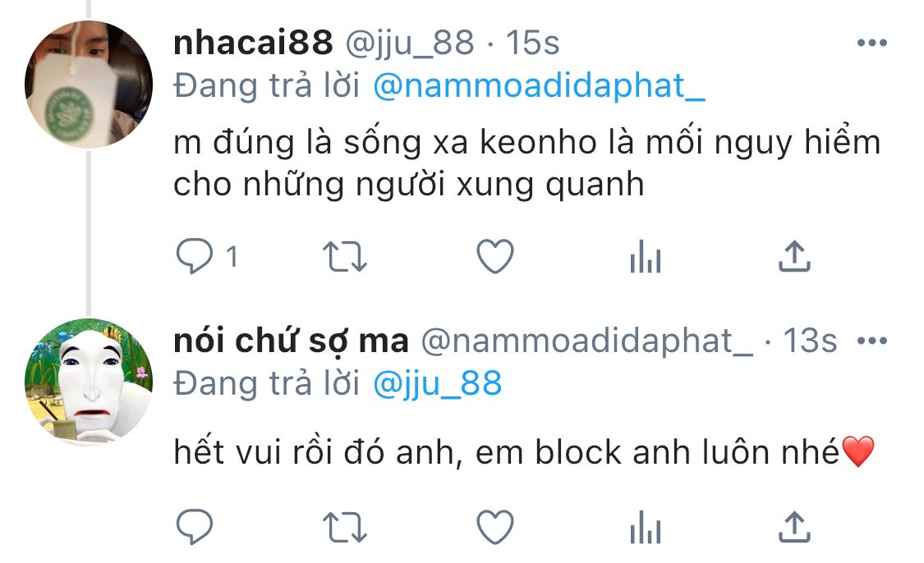This screenshot has width=924, height=563.
Task: Share nhacai88's tweet
Action: (x=794, y=255)
